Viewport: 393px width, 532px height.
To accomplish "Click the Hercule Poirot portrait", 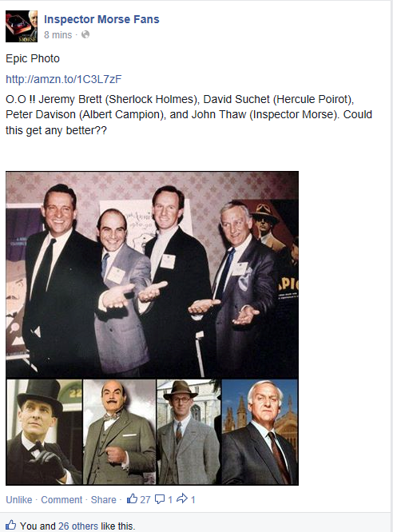I will [120, 432].
